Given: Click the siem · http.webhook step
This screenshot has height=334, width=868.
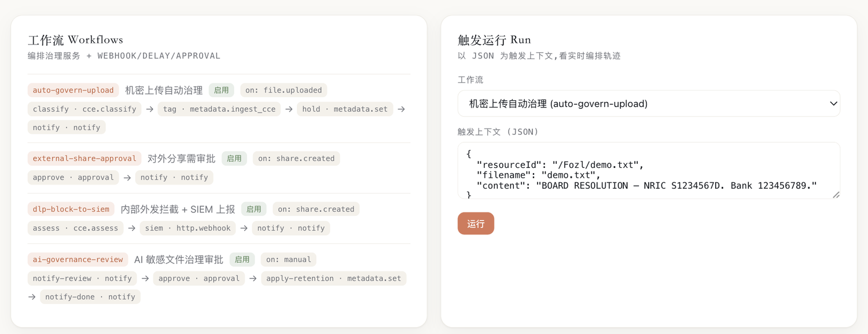Looking at the screenshot, I should pos(188,228).
